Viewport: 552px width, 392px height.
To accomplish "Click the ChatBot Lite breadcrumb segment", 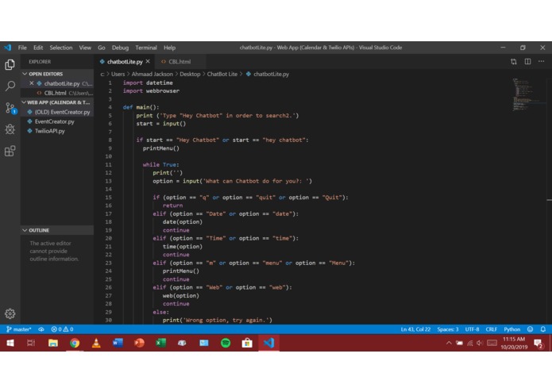I will point(222,74).
